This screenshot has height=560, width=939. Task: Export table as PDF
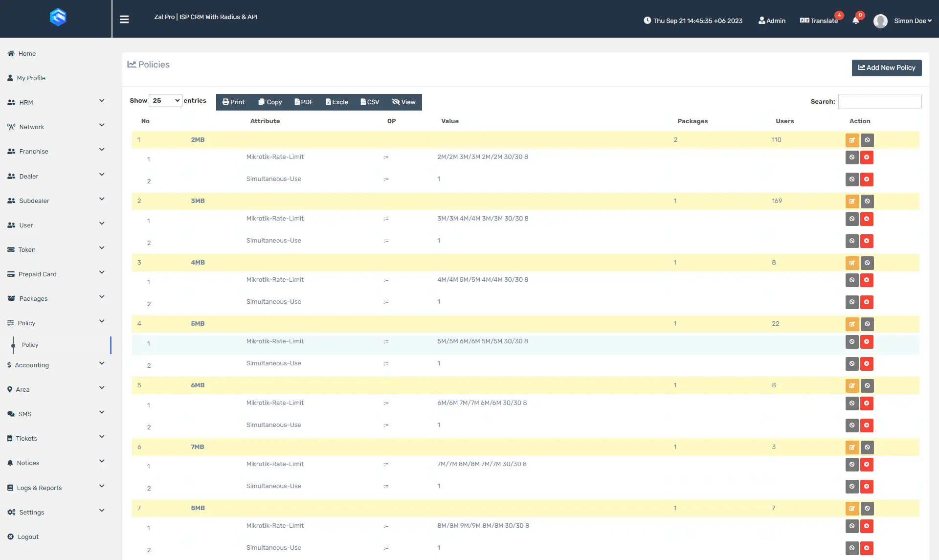304,102
